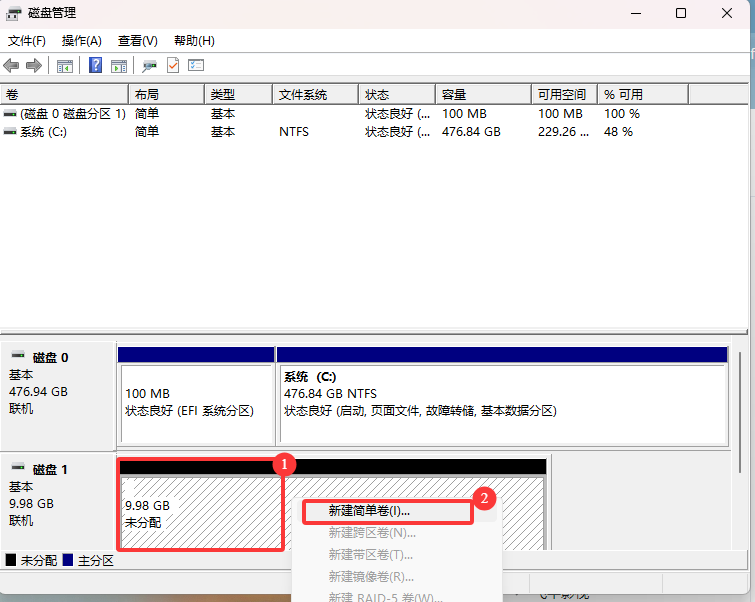Screen dimensions: 755x602
Task: Click the Forward arrow toolbar icon
Action: tap(33, 65)
